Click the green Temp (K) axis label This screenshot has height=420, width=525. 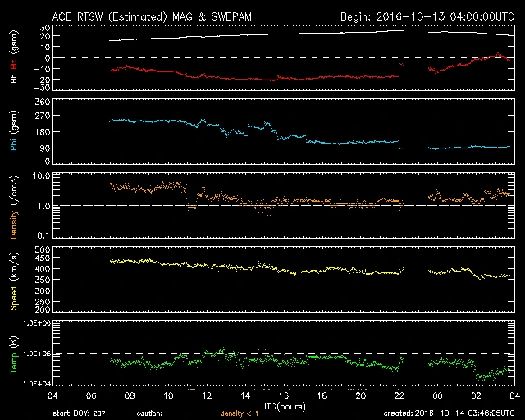[x=13, y=353]
